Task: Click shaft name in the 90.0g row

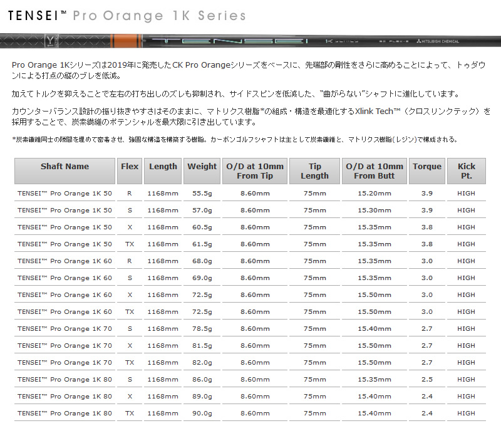Action: (x=65, y=414)
